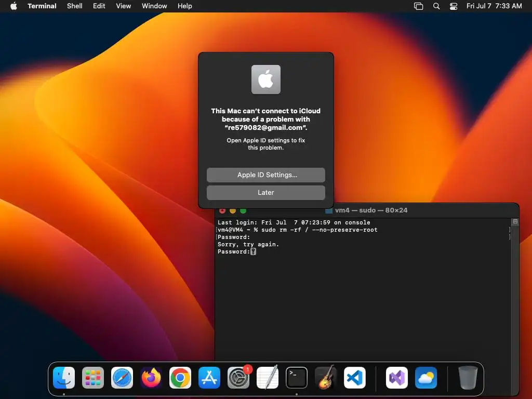Open the View menu
Screen dimensions: 532x399
(124, 6)
